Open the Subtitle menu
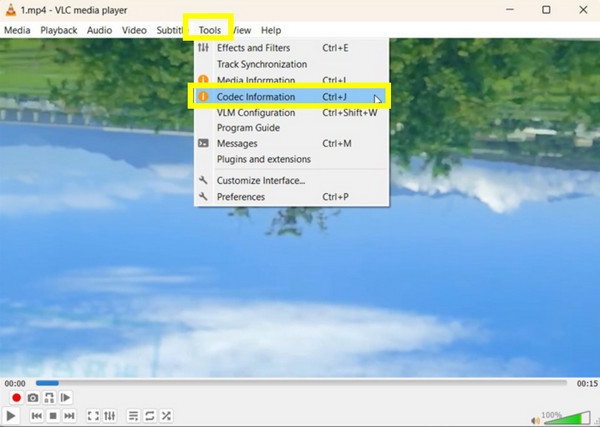The height and width of the screenshot is (427, 600). (170, 30)
